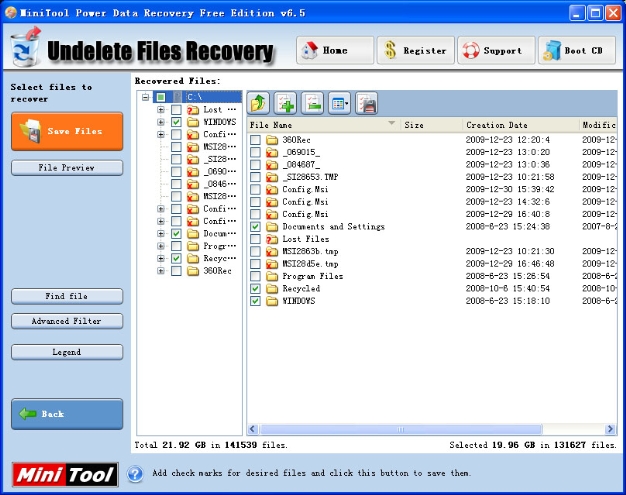Click the blue question mark help icon
Viewport: 626px width, 495px height.
(x=135, y=474)
